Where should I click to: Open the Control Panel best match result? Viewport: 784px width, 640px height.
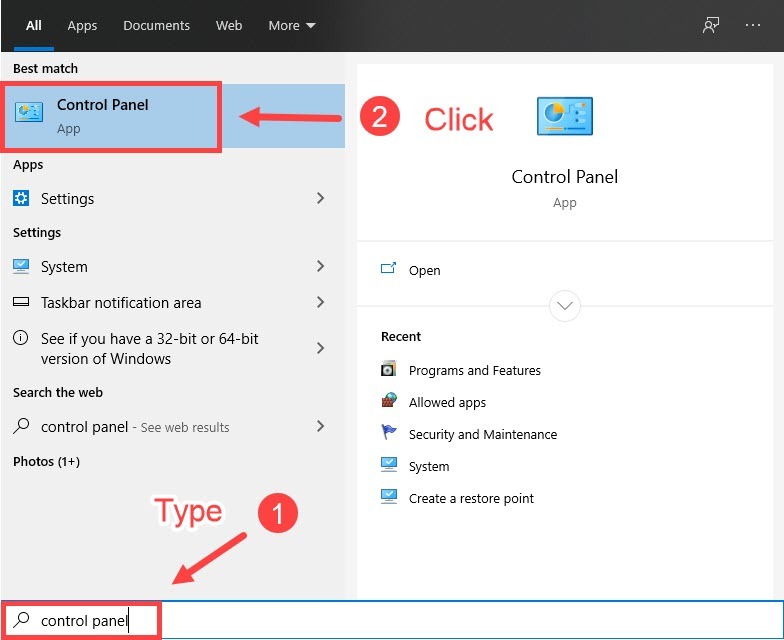point(172,116)
